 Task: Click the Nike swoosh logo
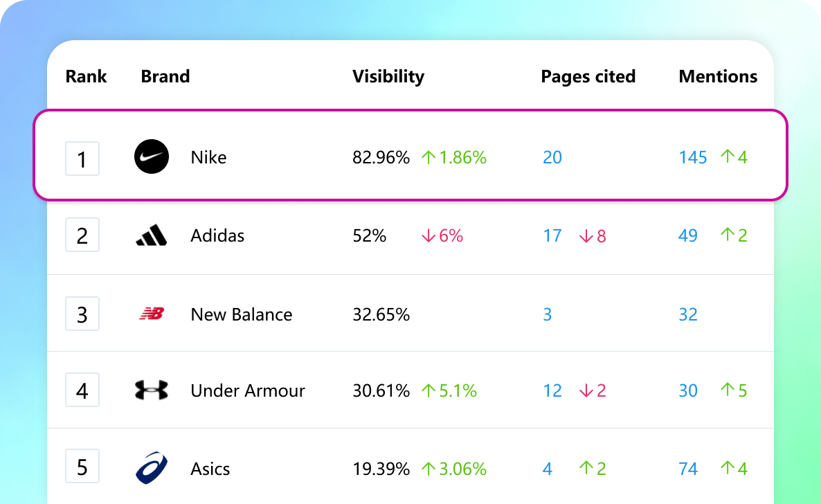(151, 157)
